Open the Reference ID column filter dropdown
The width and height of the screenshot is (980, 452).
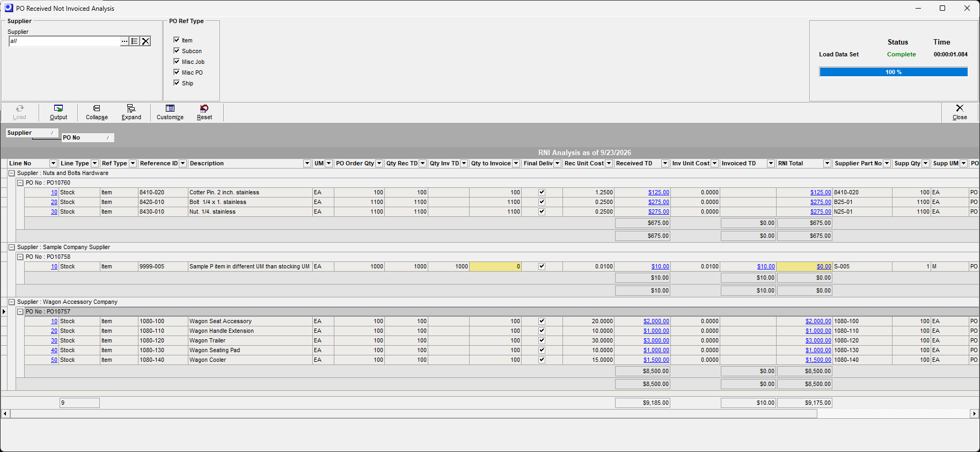click(182, 163)
